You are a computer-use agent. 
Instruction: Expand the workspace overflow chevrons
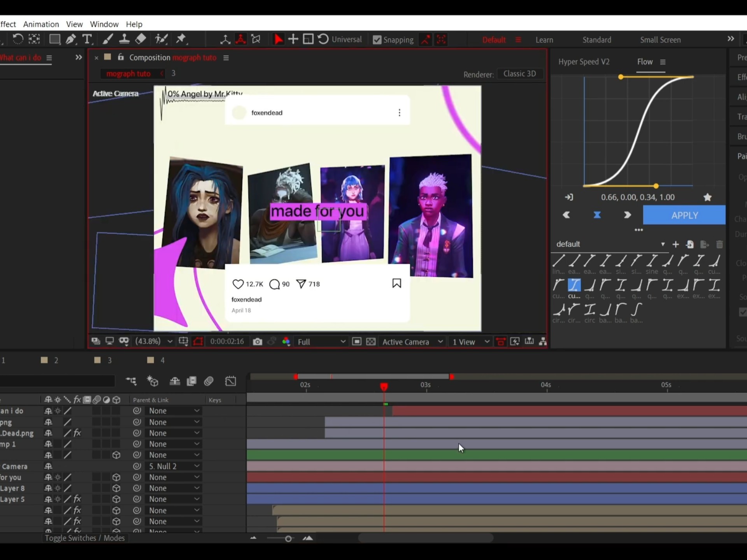731,38
